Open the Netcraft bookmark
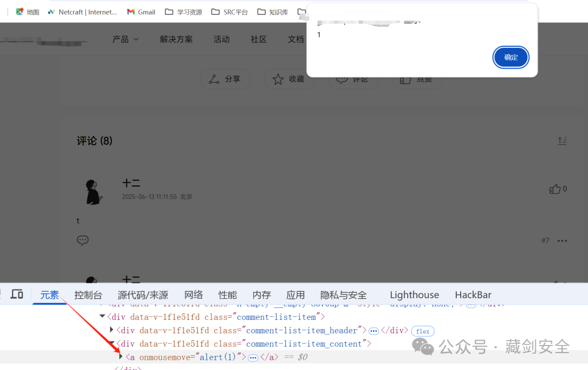Viewport: 588px width, 370px height. [x=82, y=11]
